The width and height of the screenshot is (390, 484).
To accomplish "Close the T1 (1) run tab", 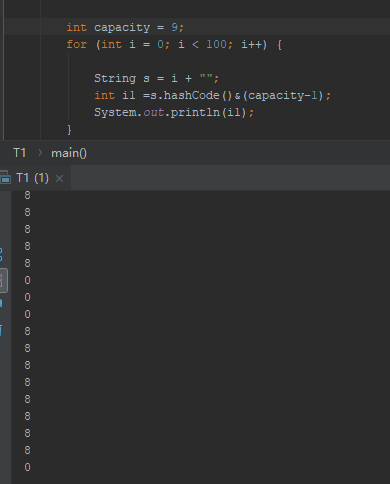I will (x=59, y=179).
